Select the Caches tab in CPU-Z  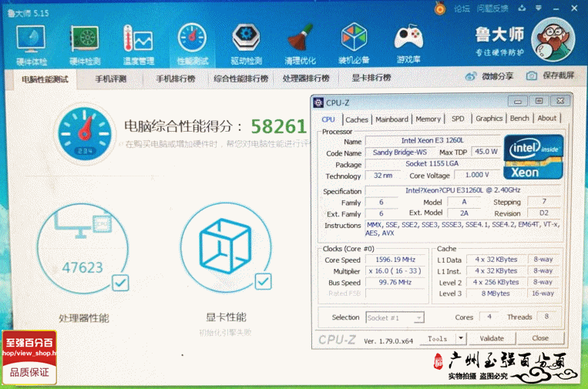357,119
